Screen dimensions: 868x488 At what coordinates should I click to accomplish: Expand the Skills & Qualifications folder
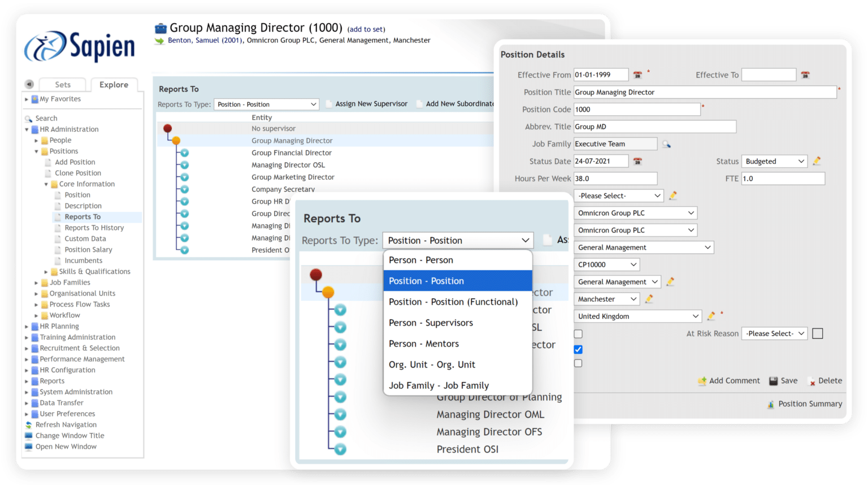(x=46, y=272)
